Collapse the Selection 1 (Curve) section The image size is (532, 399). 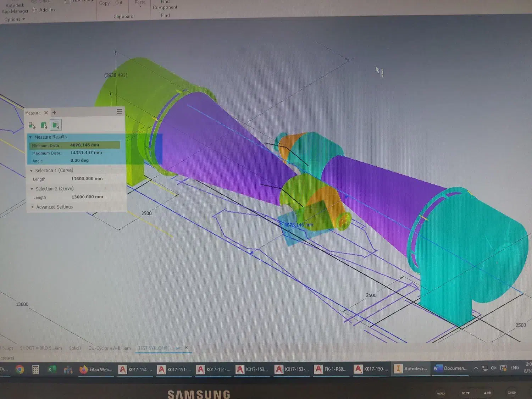click(x=31, y=171)
